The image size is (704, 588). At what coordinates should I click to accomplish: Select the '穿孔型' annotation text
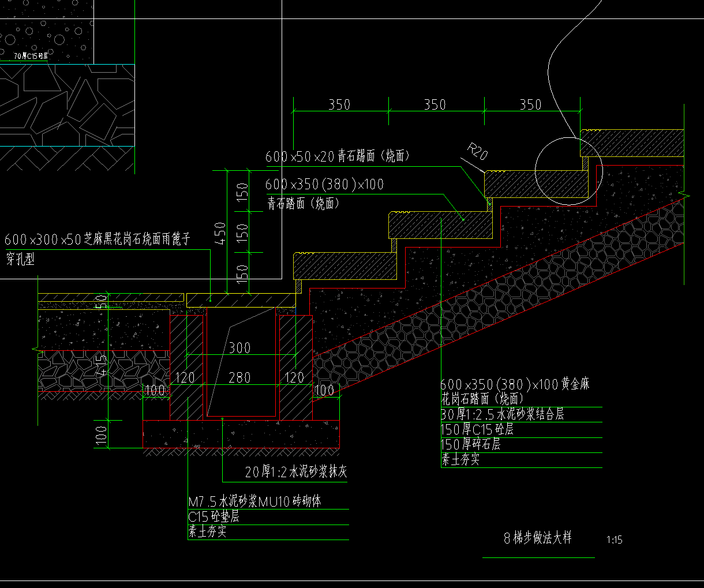click(x=20, y=259)
